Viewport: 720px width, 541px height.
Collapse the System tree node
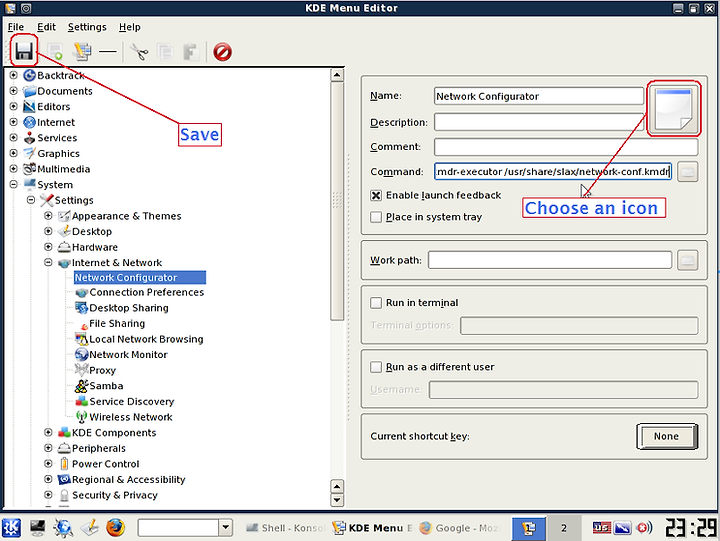pyautogui.click(x=14, y=184)
